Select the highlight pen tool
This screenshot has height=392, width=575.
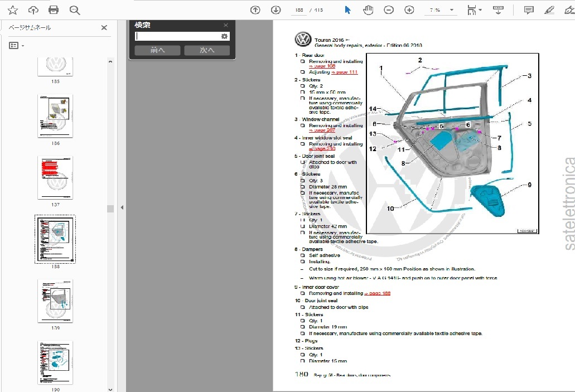pyautogui.click(x=549, y=10)
